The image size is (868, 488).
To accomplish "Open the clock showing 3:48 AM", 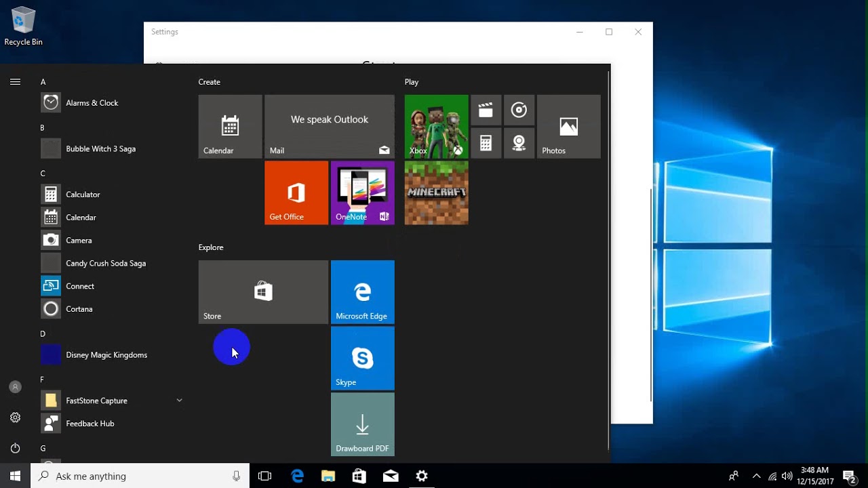I will (814, 476).
